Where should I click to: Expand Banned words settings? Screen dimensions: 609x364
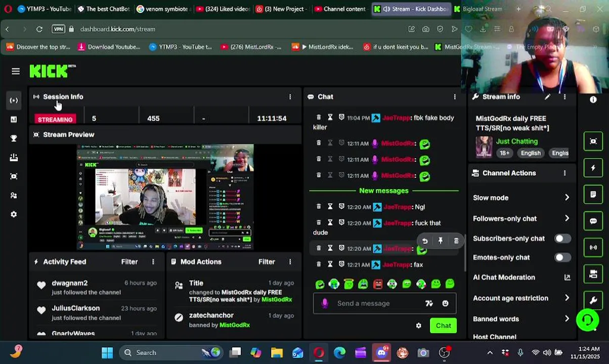(x=521, y=319)
